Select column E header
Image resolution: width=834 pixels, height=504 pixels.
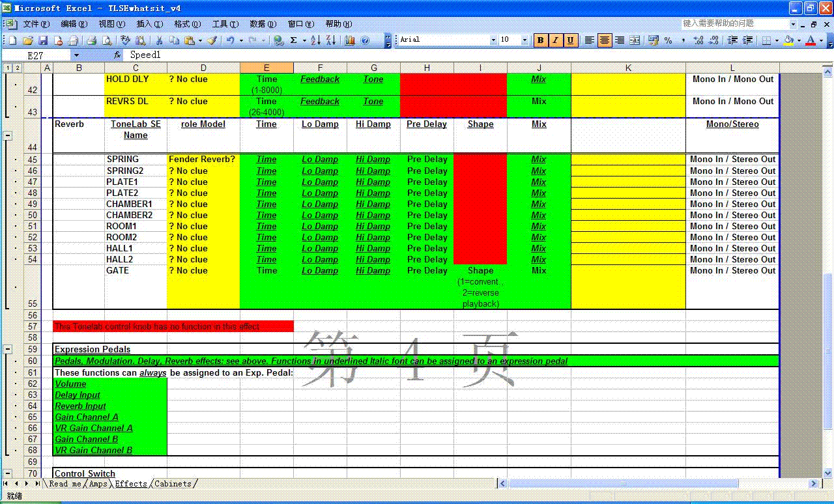266,68
